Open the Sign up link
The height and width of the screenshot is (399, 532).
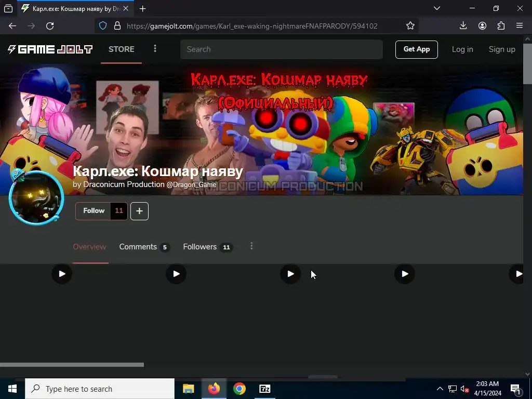502,49
